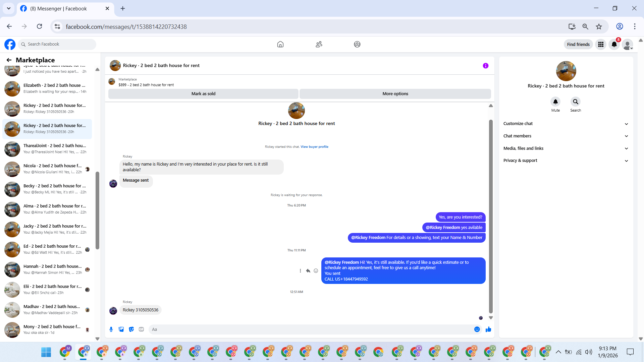
Task: Attach a photo using image icon
Action: coord(121,329)
